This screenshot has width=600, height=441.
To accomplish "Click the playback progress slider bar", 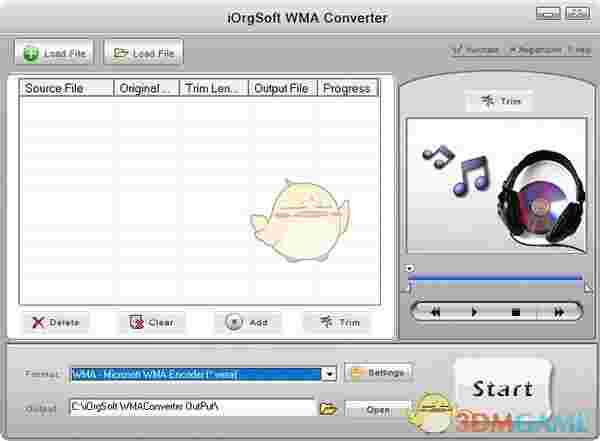I will click(497, 280).
